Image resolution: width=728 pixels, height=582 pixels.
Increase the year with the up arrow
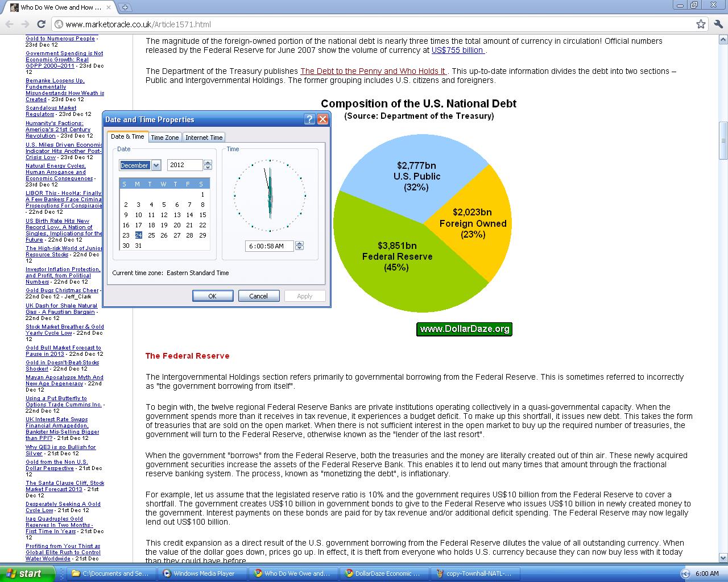(208, 163)
